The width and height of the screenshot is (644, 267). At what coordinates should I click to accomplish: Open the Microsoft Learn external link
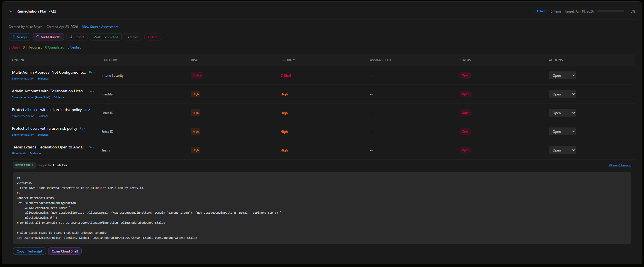point(619,165)
